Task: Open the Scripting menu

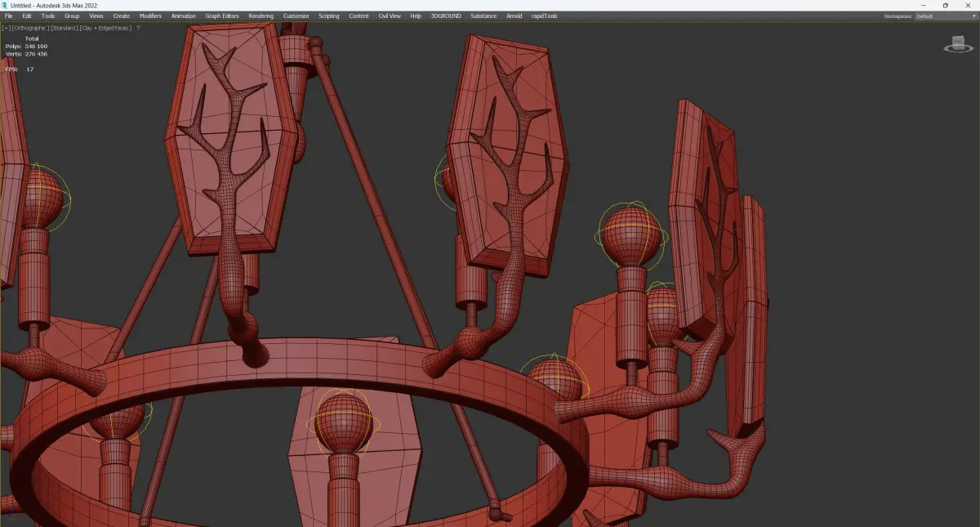Action: [x=329, y=16]
